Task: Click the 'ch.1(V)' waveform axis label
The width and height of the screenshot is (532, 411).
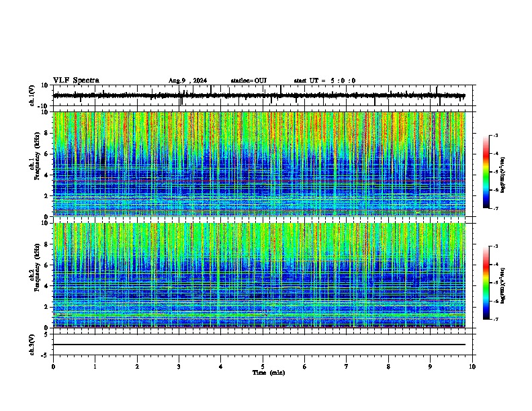Action: tap(32, 95)
